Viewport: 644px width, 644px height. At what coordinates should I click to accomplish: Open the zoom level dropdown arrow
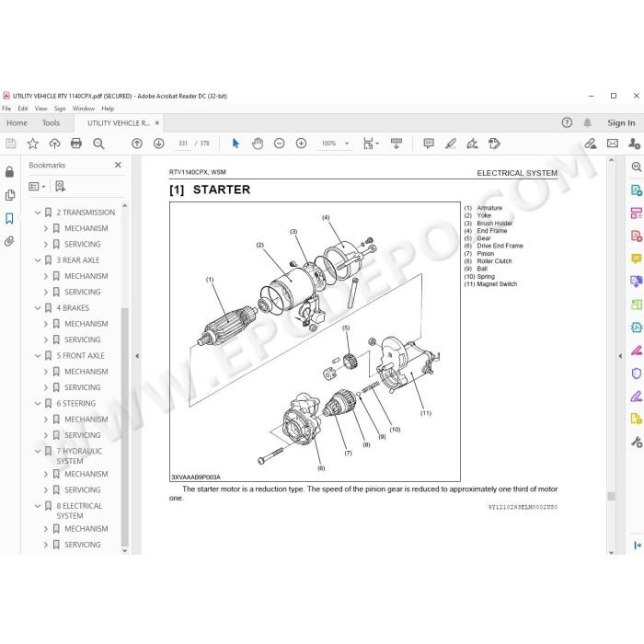pos(347,144)
